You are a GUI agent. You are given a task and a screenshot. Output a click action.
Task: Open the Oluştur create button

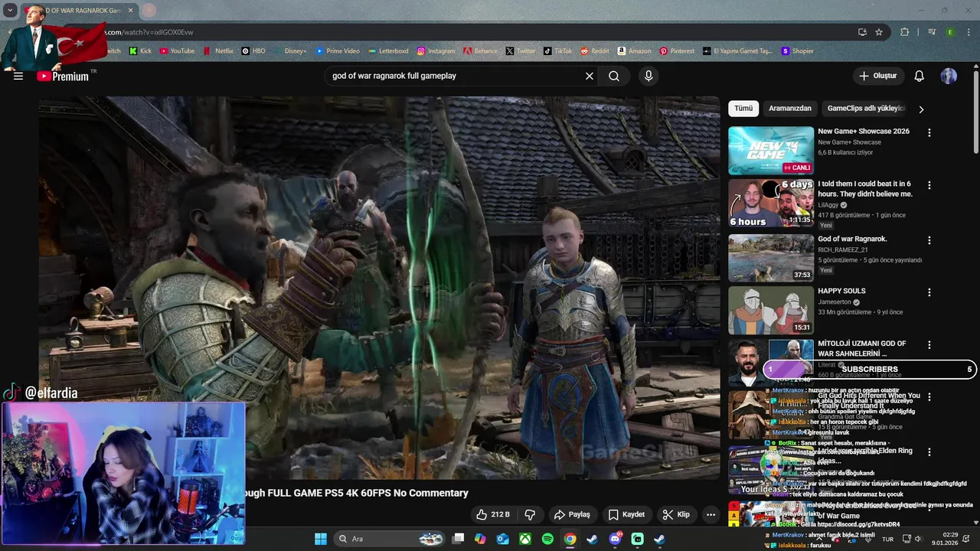coord(877,76)
